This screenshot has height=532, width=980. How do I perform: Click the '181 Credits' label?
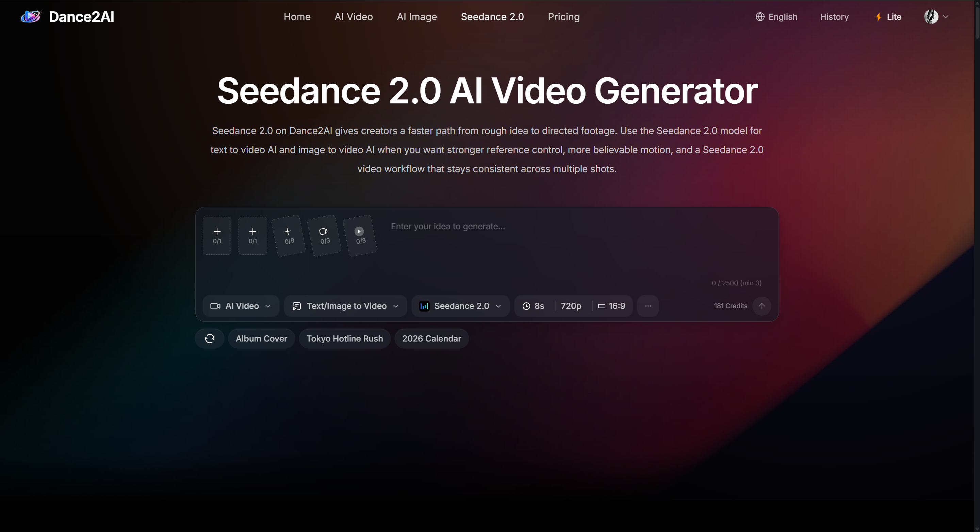[x=731, y=306]
